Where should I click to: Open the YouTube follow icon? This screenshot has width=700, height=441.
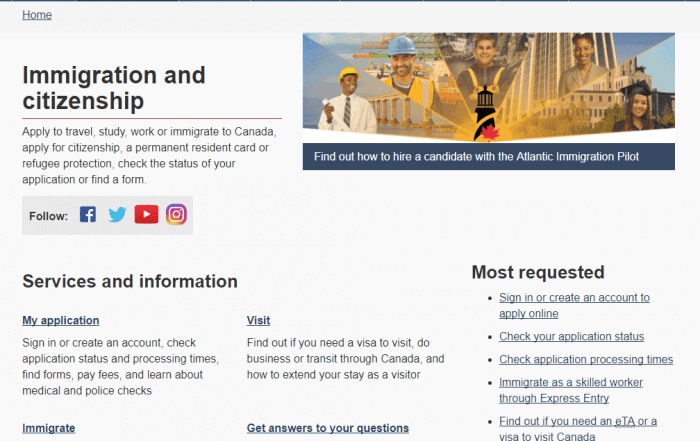(146, 215)
